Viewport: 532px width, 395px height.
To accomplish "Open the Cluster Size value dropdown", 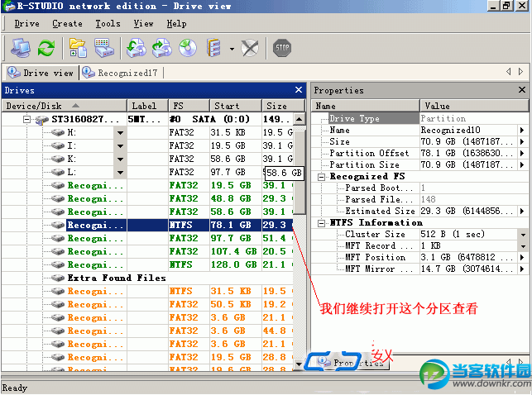I will tap(523, 235).
